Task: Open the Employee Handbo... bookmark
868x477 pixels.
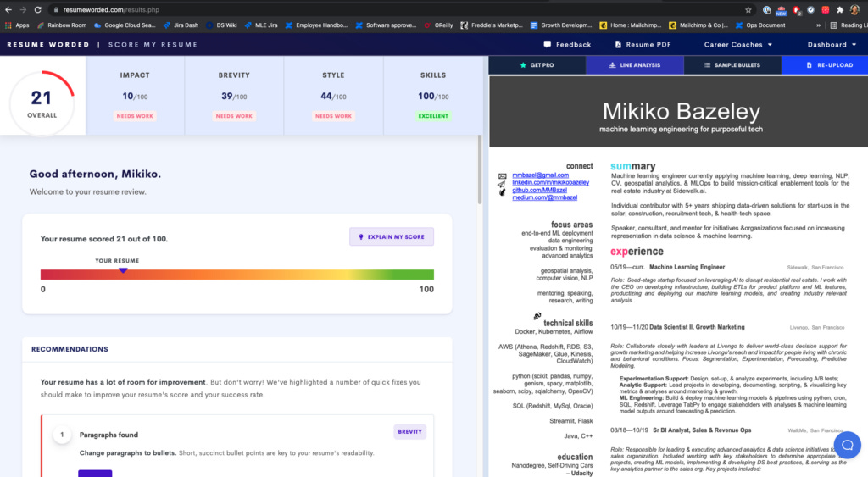Action: [316, 25]
